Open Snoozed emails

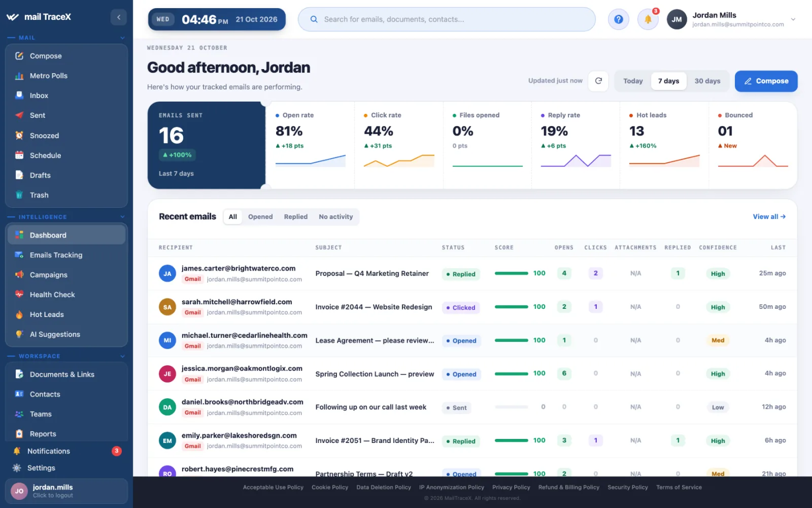click(x=66, y=136)
